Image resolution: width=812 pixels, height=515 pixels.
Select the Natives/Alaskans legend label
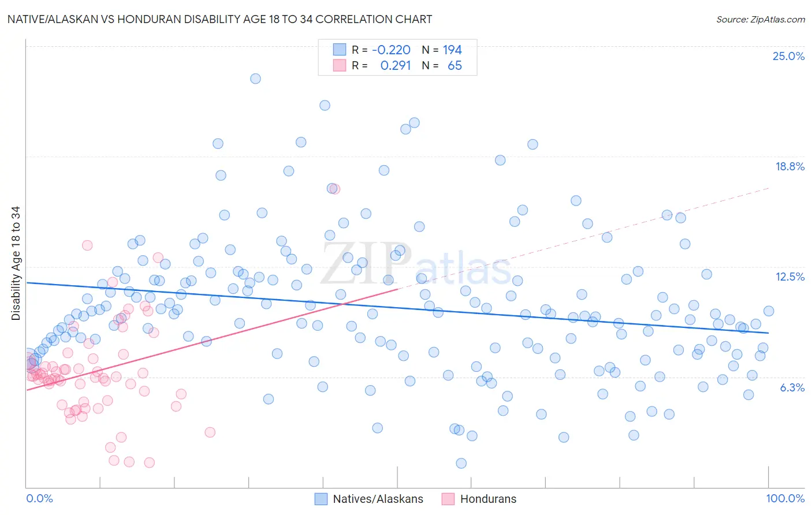(x=378, y=499)
